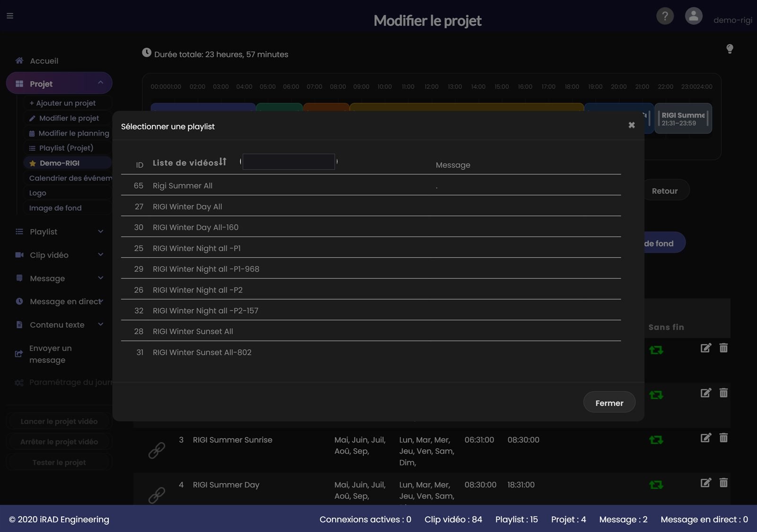
Task: Choose playlist Rigi Summer All
Action: tap(371, 186)
